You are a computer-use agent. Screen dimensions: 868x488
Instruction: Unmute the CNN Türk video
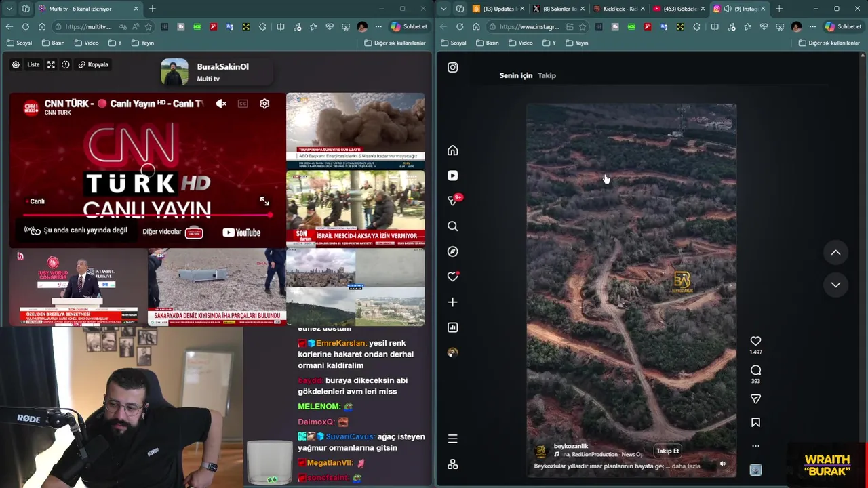pos(221,104)
